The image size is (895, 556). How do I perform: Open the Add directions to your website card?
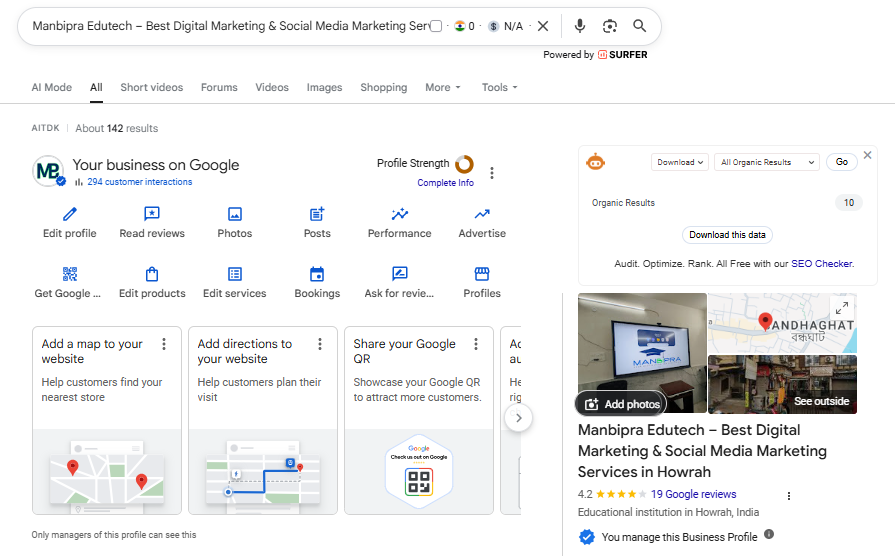point(263,420)
